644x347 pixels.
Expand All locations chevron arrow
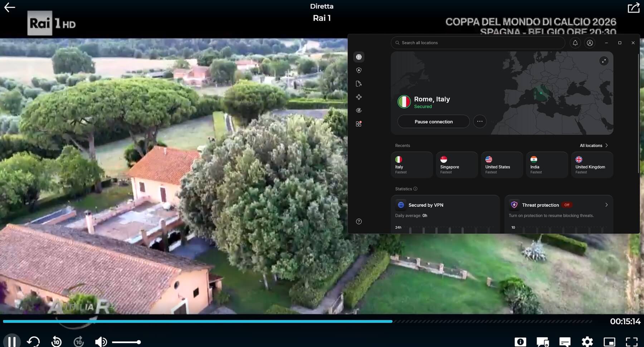(x=606, y=145)
